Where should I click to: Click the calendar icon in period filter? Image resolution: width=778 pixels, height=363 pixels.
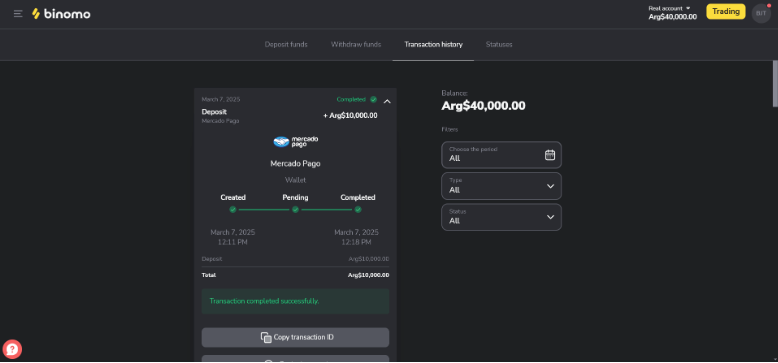point(550,155)
